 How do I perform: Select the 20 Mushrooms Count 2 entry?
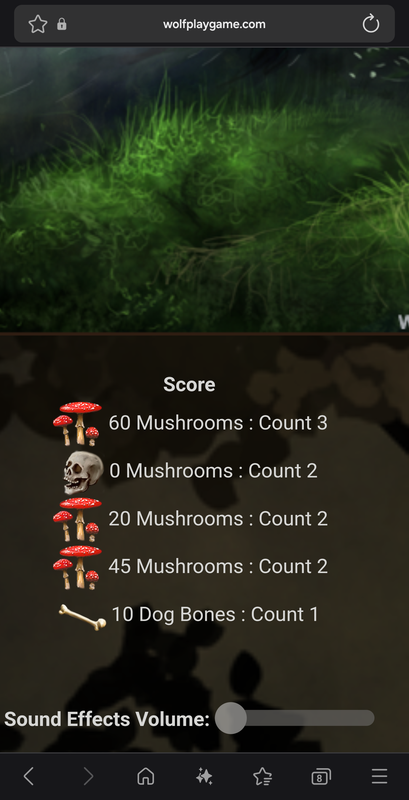pos(190,519)
